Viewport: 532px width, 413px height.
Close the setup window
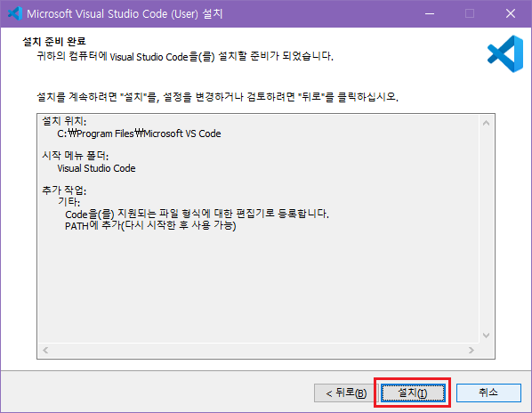(x=511, y=13)
